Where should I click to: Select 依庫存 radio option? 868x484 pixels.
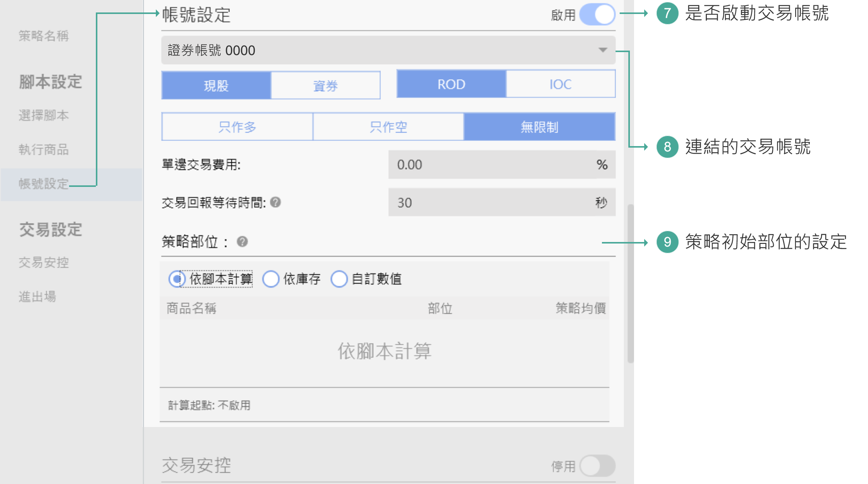pos(271,279)
